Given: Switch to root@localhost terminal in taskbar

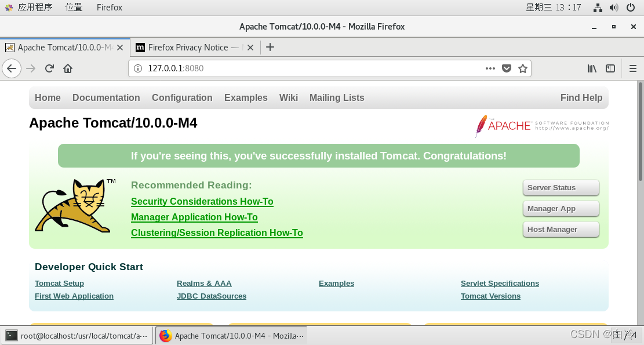Looking at the screenshot, I should tap(77, 336).
